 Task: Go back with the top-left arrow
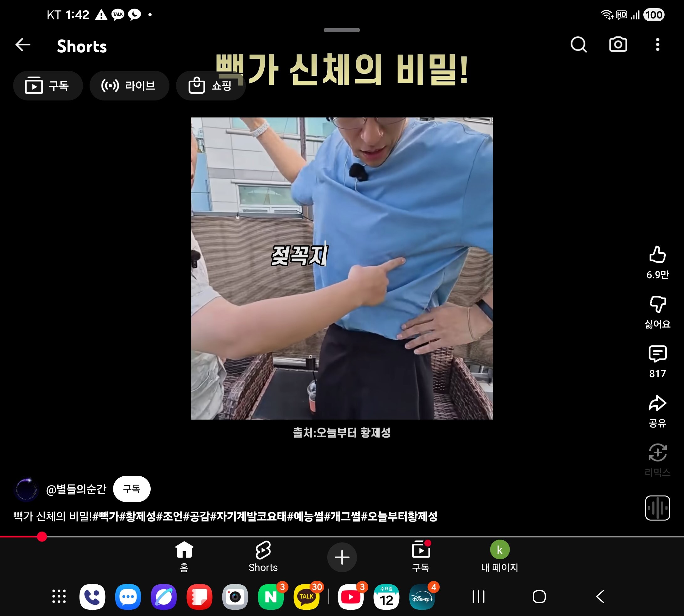click(x=23, y=45)
